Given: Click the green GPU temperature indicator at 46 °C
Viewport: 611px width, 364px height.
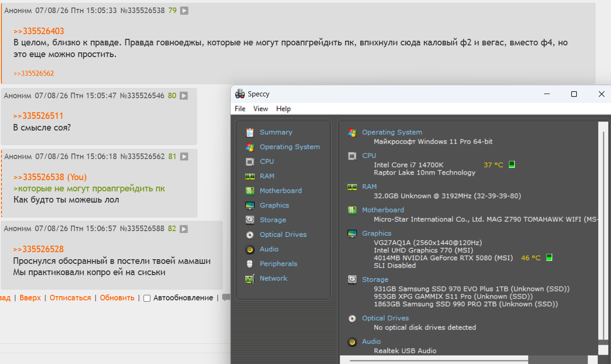Looking at the screenshot, I should click(549, 258).
